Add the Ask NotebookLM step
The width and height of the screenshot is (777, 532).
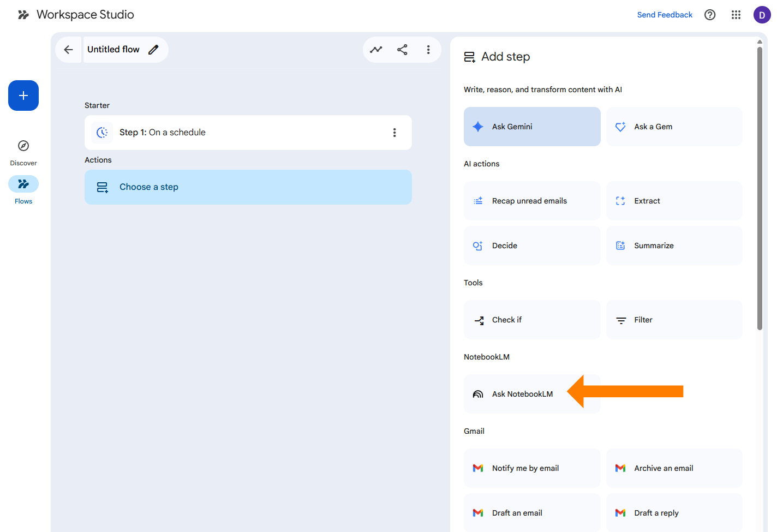[532, 394]
